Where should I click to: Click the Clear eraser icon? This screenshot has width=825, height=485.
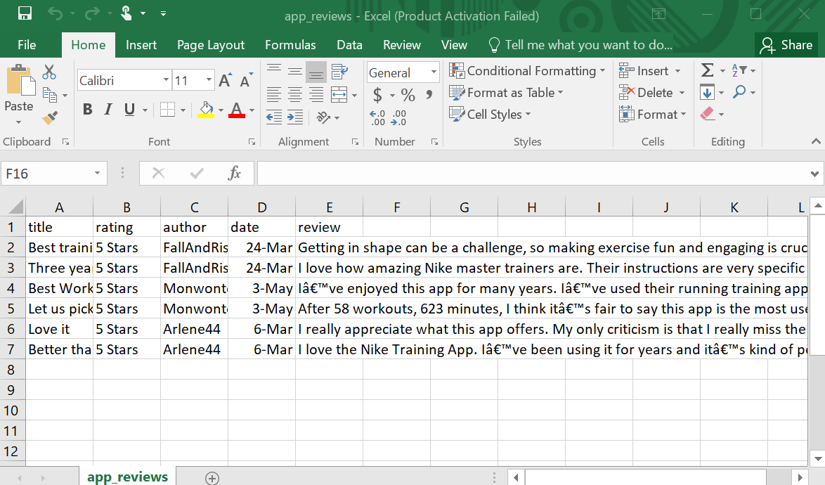coord(708,114)
